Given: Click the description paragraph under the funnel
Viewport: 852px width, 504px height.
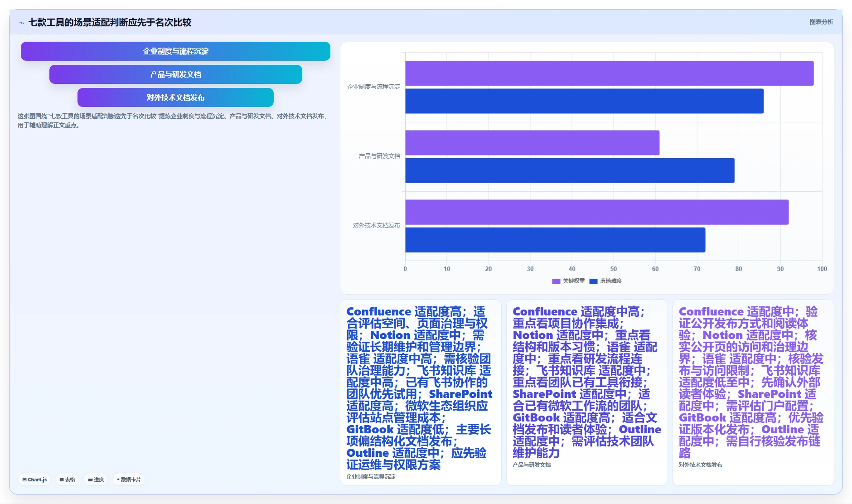Looking at the screenshot, I should pos(172,121).
